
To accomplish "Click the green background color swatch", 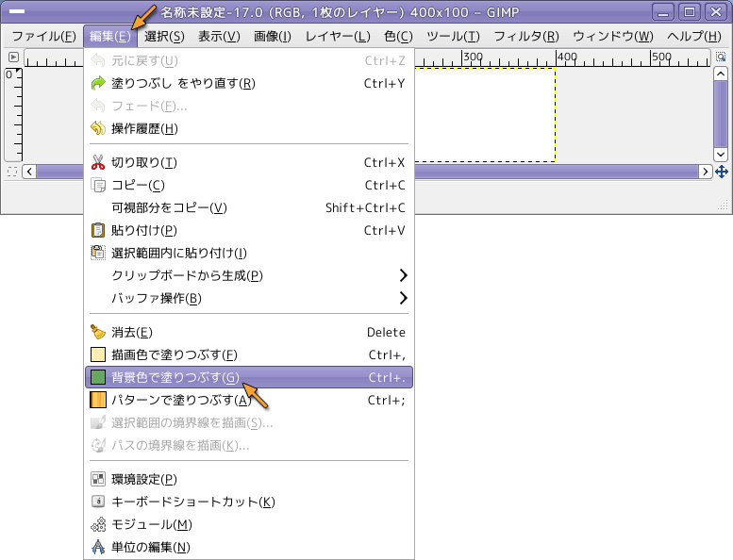I will [x=98, y=377].
